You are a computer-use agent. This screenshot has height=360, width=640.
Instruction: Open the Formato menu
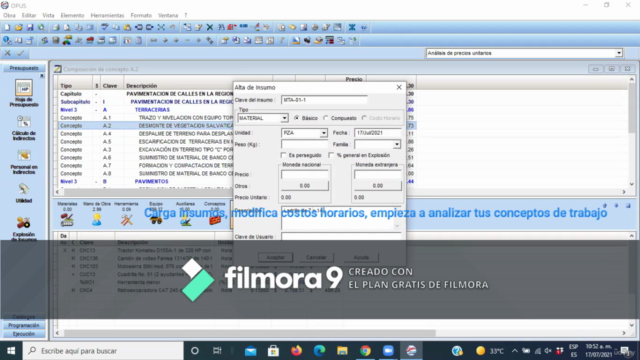141,16
